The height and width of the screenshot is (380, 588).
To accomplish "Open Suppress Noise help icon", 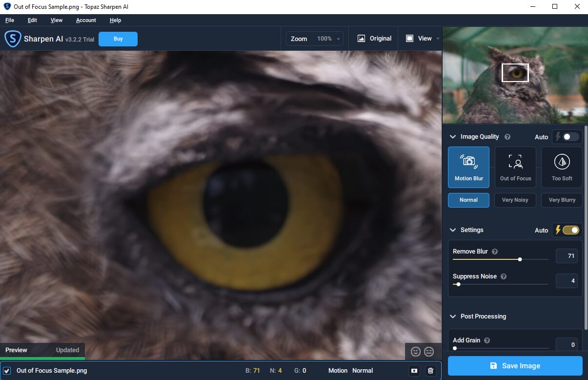I will pos(504,276).
